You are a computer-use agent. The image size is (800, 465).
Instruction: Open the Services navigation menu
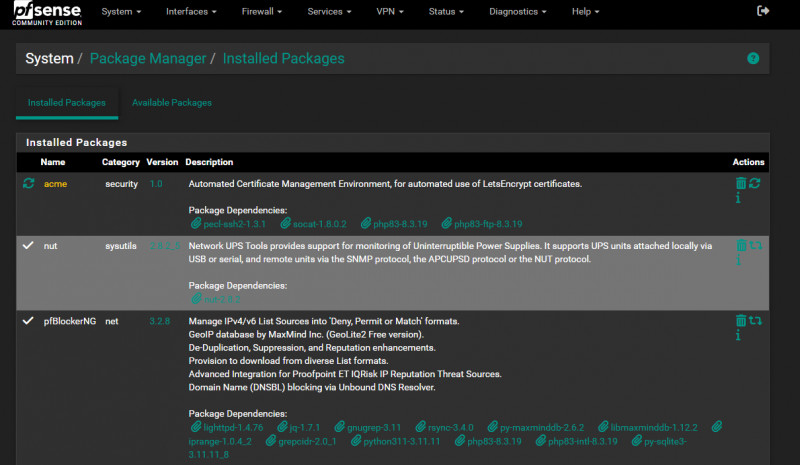(329, 12)
